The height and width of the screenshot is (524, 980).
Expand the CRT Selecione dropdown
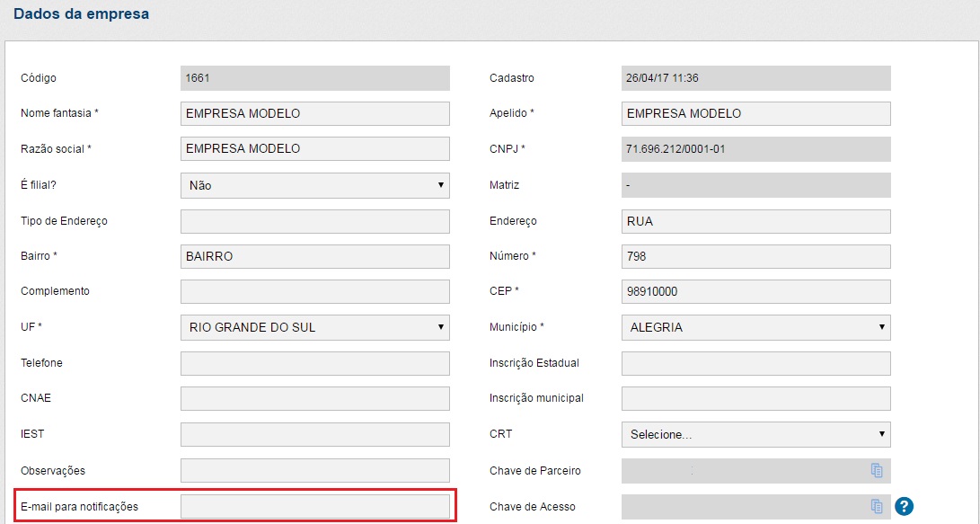755,435
